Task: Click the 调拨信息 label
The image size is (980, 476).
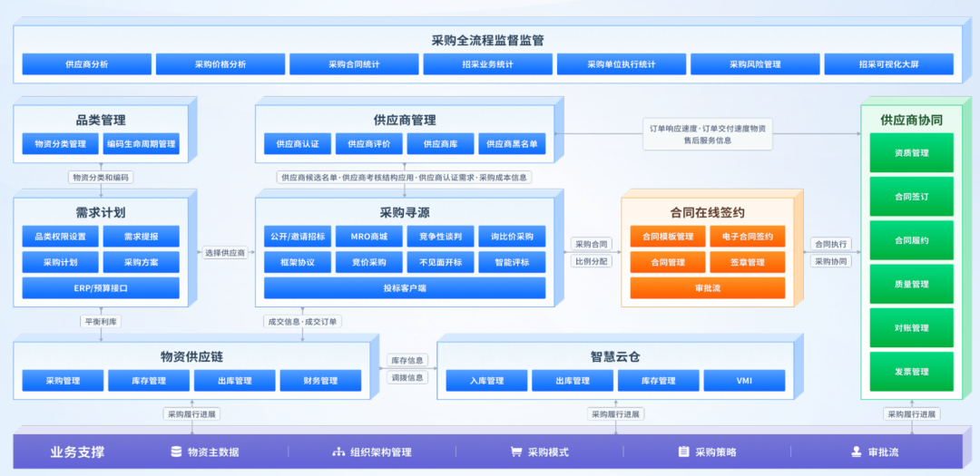Action: click(407, 377)
